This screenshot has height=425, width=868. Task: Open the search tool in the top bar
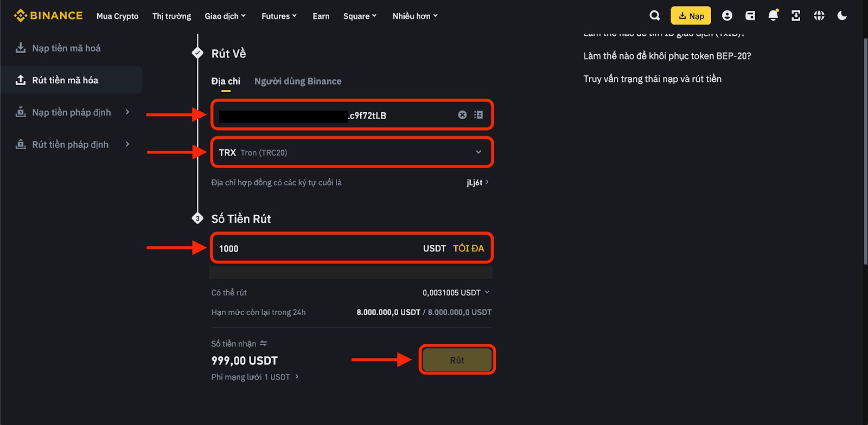coord(654,15)
